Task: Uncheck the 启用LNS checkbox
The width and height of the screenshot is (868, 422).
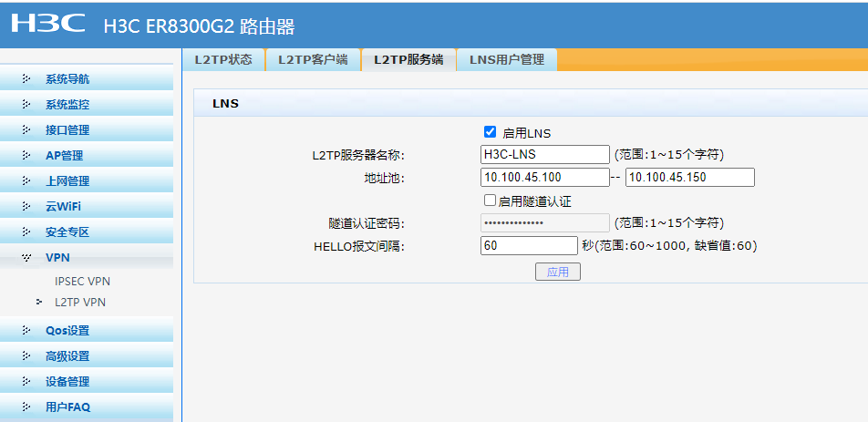Action: (490, 131)
